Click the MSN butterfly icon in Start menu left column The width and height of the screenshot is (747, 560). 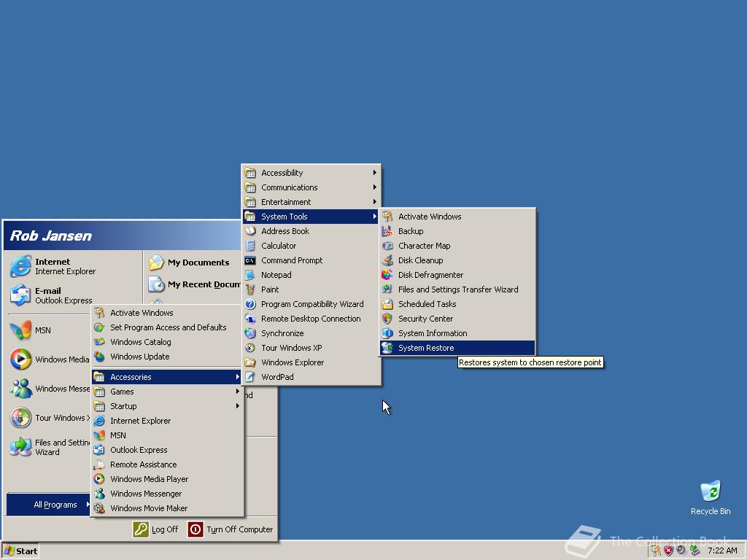pos(20,330)
